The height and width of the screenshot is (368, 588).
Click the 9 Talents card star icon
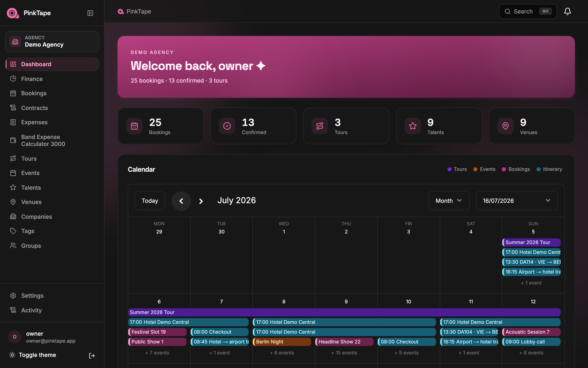click(x=413, y=126)
